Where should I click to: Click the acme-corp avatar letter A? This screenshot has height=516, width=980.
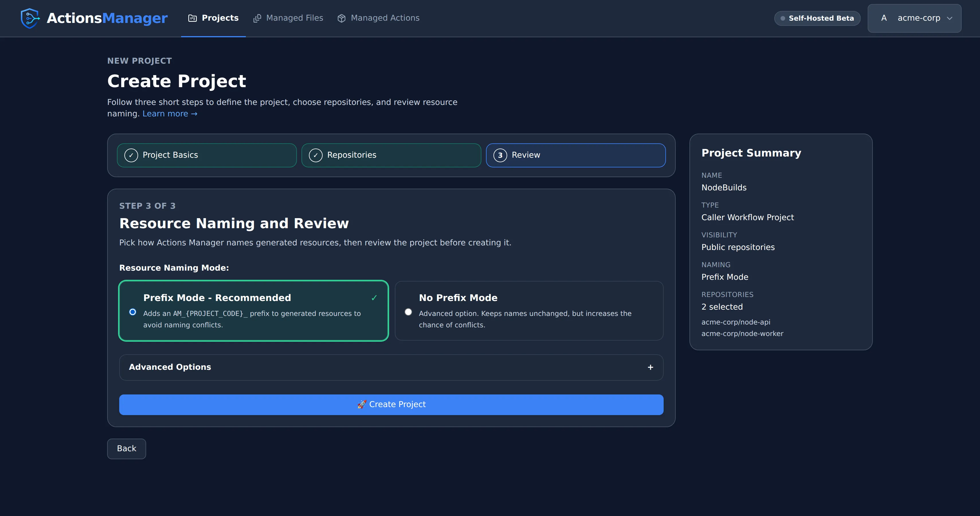click(884, 18)
